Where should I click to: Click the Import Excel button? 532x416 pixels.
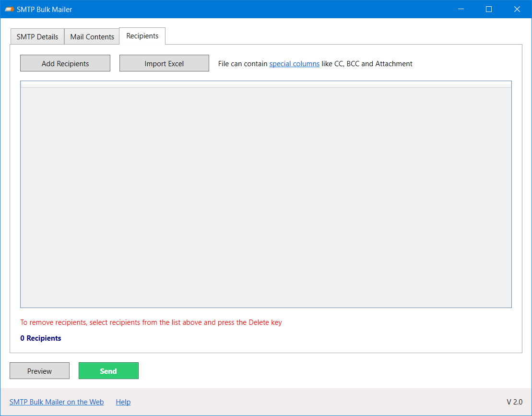click(x=164, y=63)
